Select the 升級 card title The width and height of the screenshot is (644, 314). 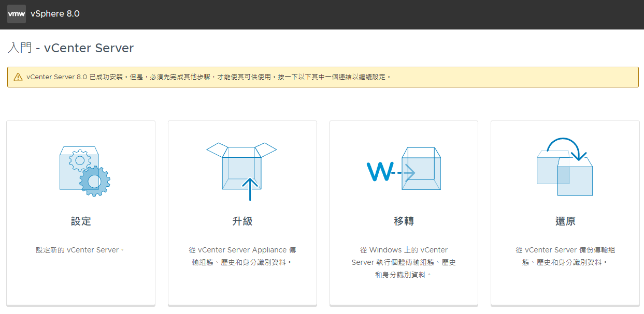242,221
